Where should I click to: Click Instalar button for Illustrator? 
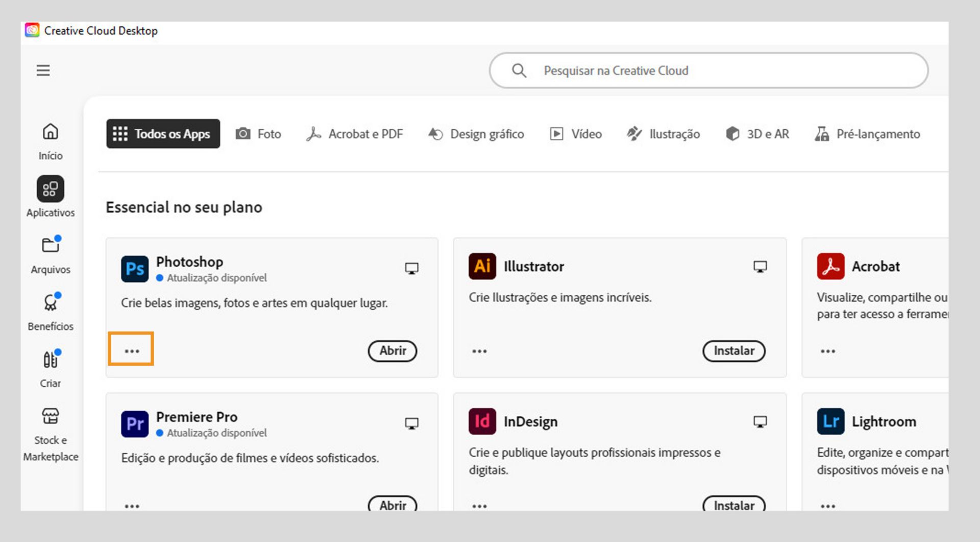point(734,351)
